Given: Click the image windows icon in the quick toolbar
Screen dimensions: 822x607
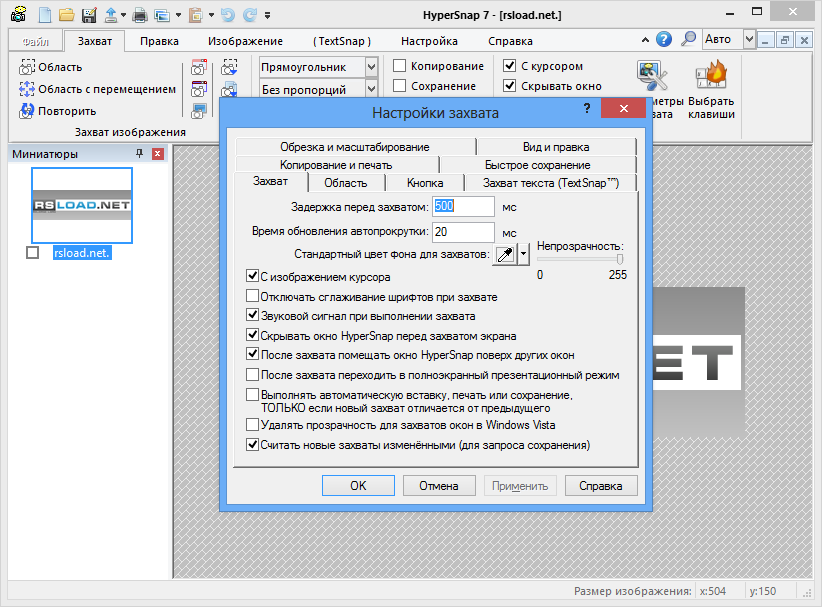Looking at the screenshot, I should click(x=162, y=15).
